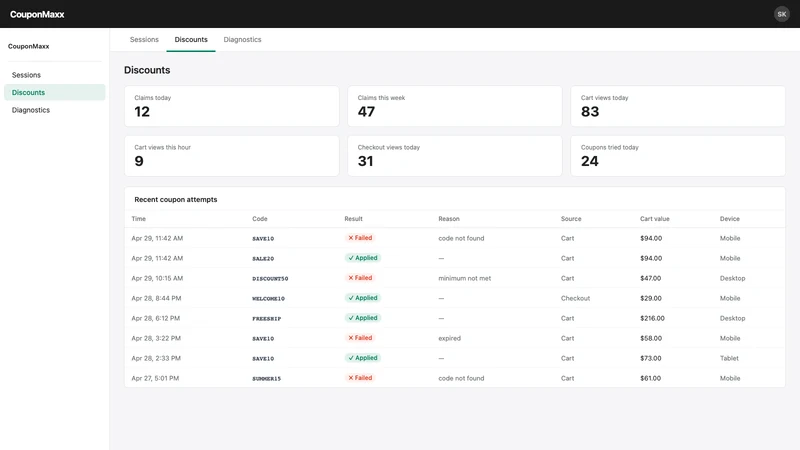Click the $61.00 cart value
Viewport: 800px width, 450px height.
(651, 379)
